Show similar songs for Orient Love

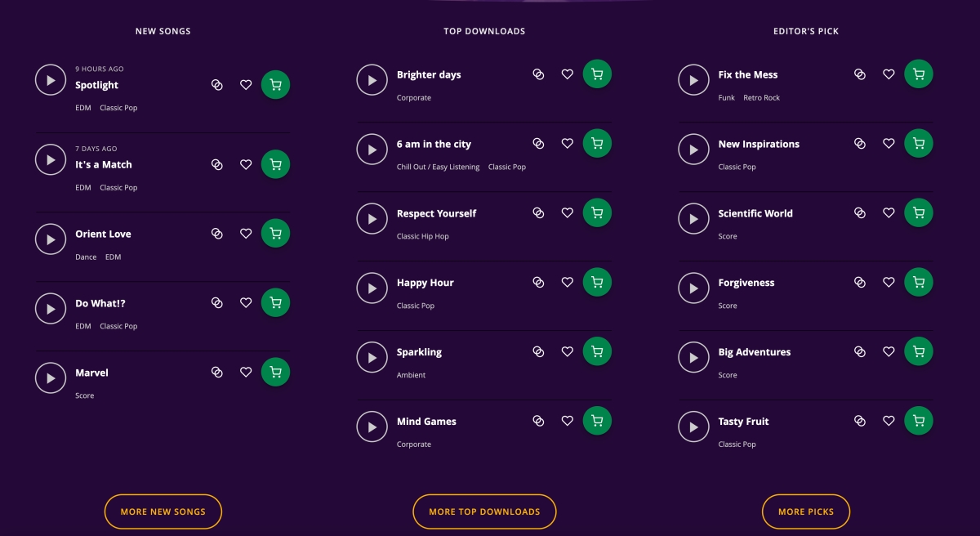tap(217, 234)
